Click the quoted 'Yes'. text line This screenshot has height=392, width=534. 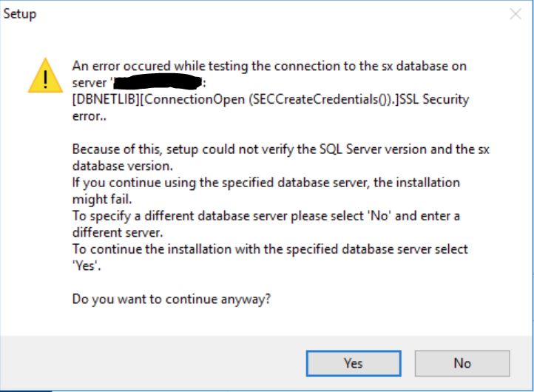tap(87, 266)
